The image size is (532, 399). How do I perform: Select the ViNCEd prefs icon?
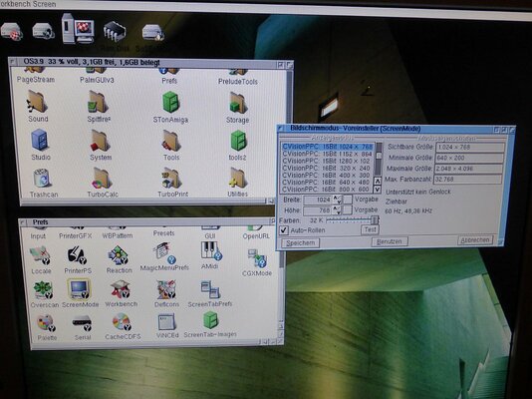[x=166, y=321]
